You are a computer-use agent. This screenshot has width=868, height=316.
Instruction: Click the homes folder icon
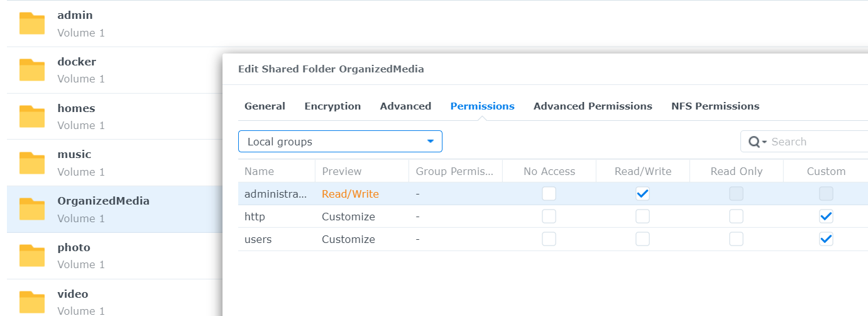[32, 116]
